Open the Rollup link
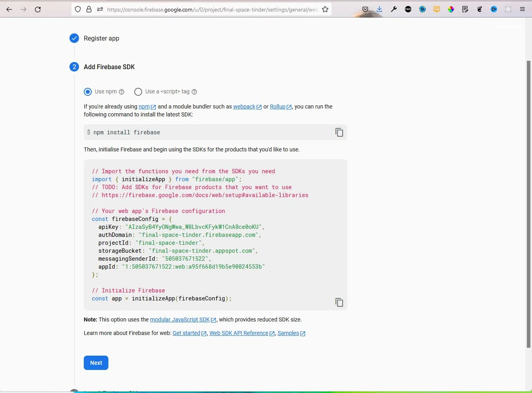 tap(281, 106)
